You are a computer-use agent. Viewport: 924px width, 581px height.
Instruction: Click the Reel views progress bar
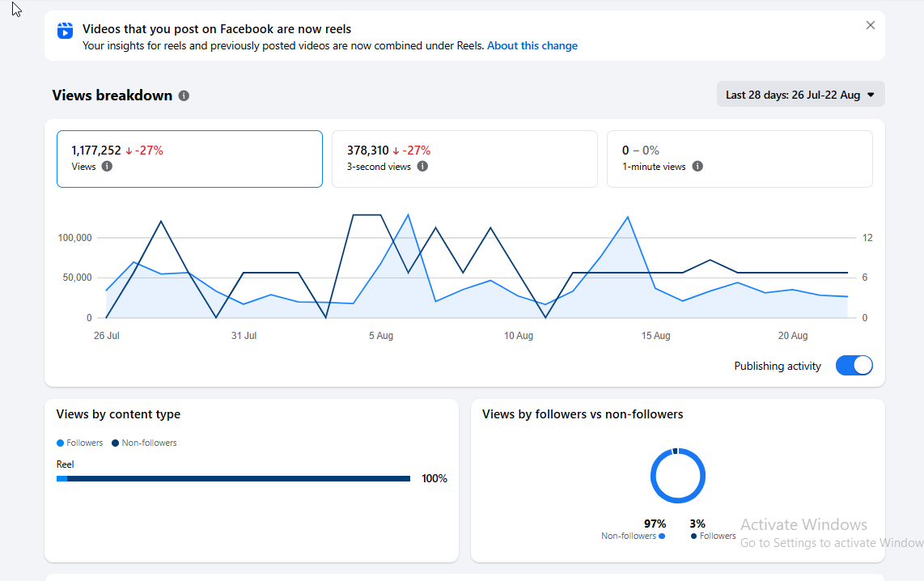[233, 478]
